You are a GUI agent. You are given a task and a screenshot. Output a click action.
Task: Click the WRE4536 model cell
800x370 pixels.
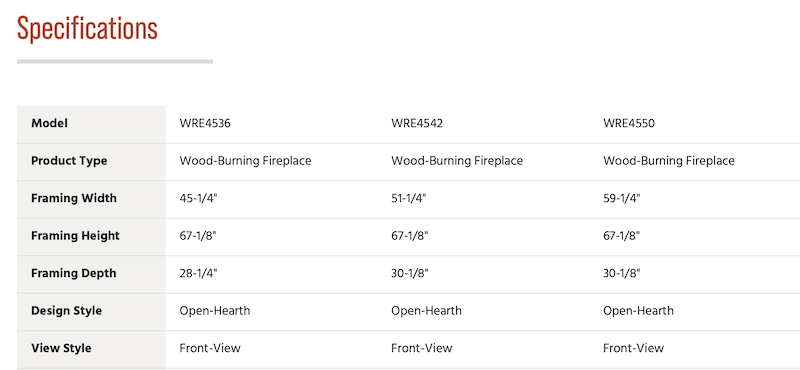[205, 124]
